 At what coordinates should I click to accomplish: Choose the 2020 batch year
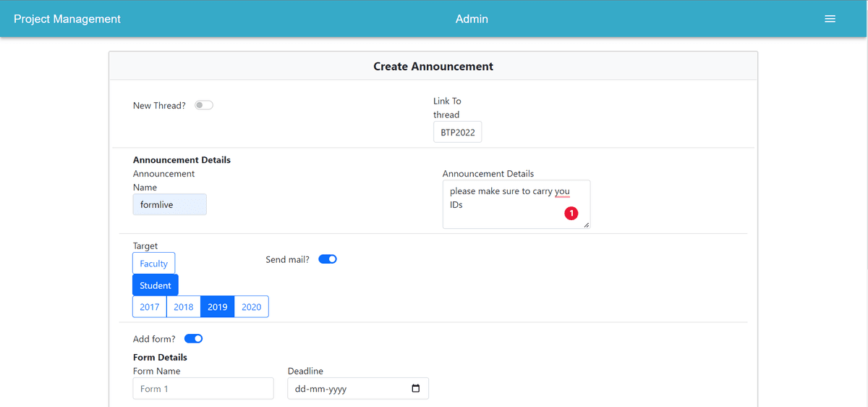click(252, 307)
